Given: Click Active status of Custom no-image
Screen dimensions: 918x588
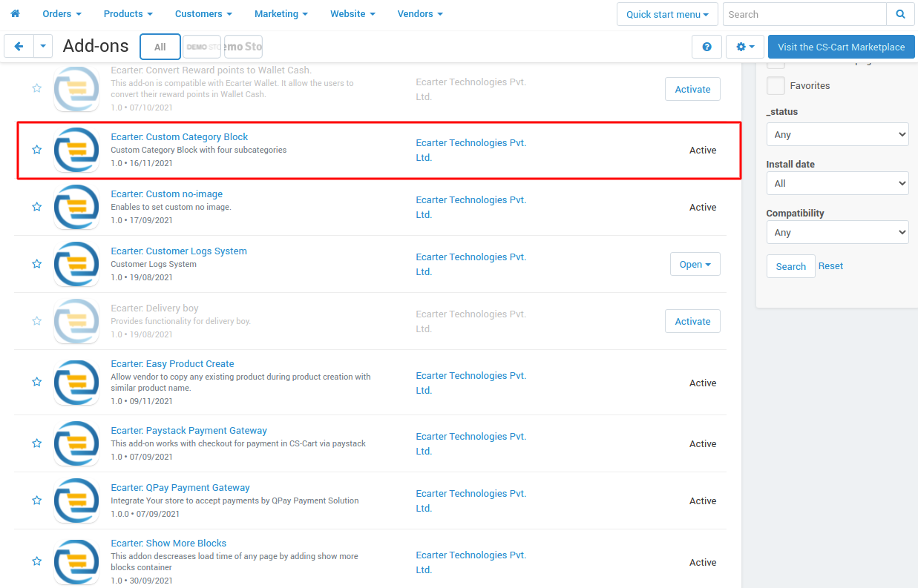Looking at the screenshot, I should pyautogui.click(x=703, y=207).
